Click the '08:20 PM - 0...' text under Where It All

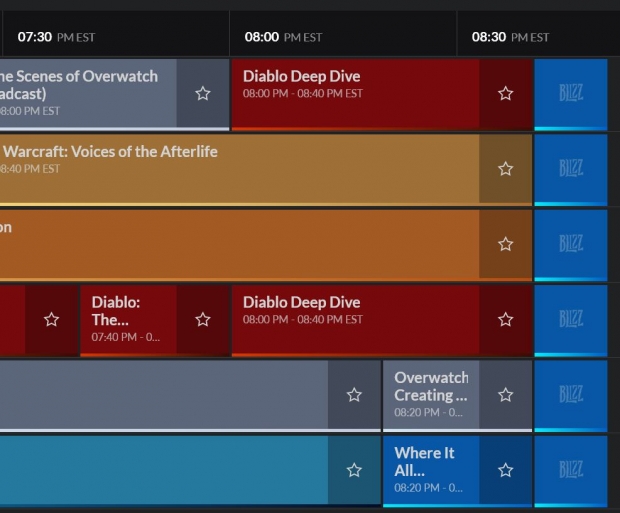pos(428,488)
